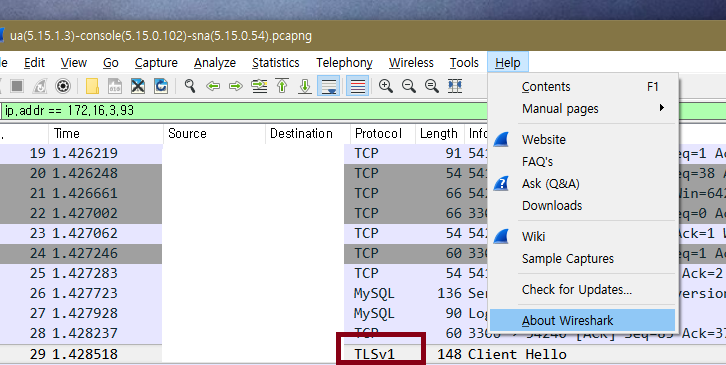The height and width of the screenshot is (365, 726).
Task: Open the View menu
Action: point(74,63)
